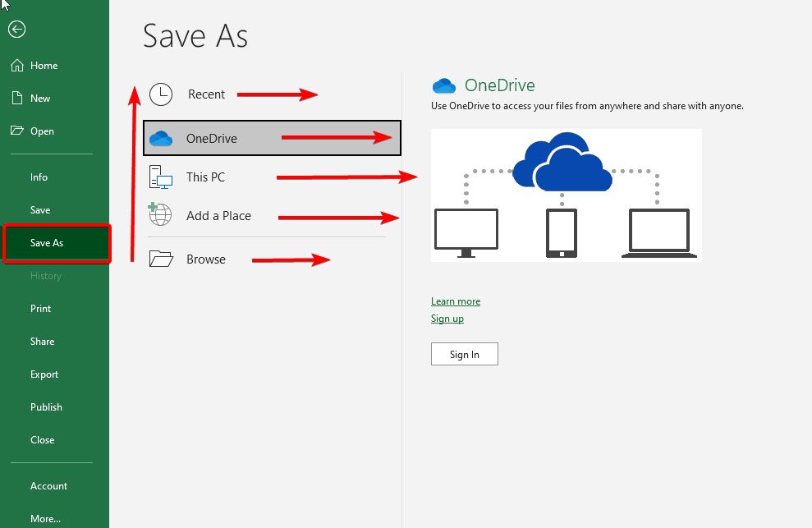Viewport: 812px width, 528px height.
Task: Click the Recent clock icon
Action: pos(161,94)
